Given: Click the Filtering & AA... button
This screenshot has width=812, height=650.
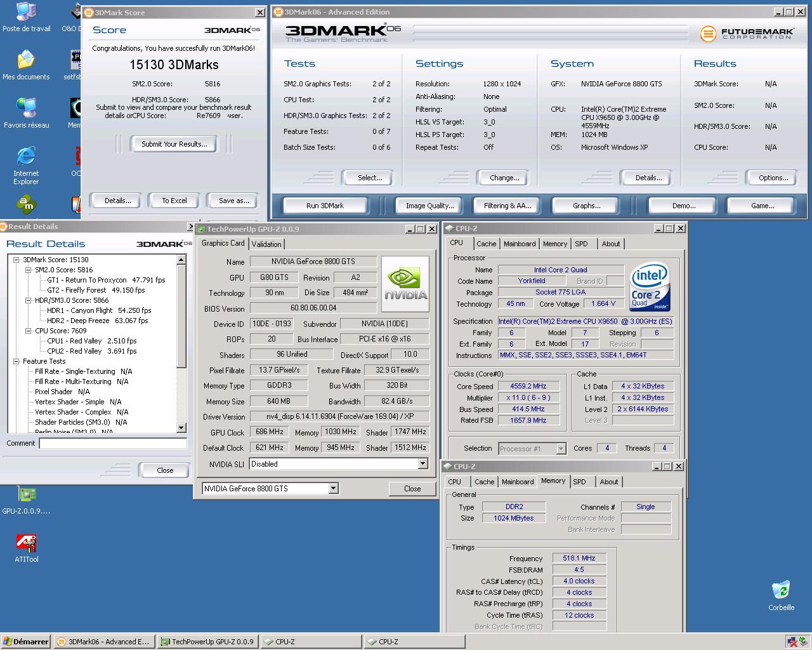Looking at the screenshot, I should (507, 206).
